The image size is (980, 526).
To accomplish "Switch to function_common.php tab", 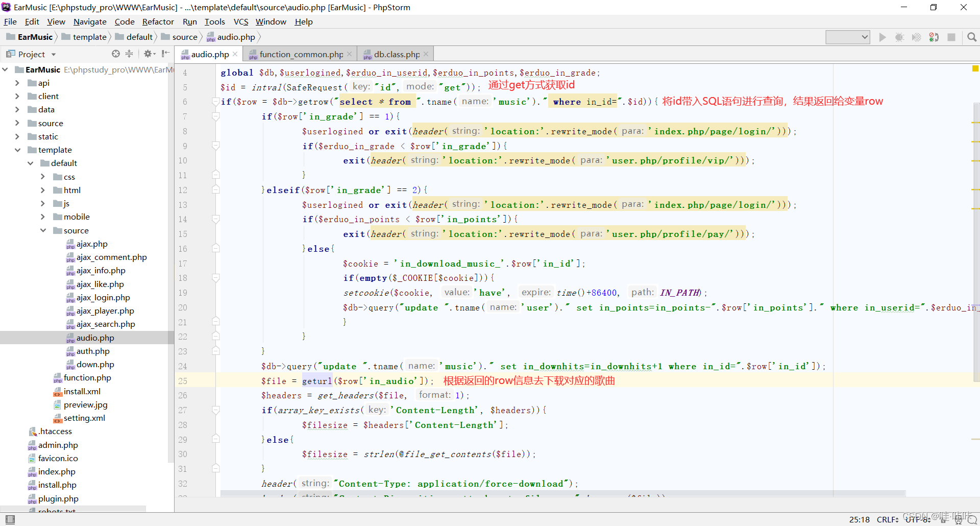I will (301, 54).
